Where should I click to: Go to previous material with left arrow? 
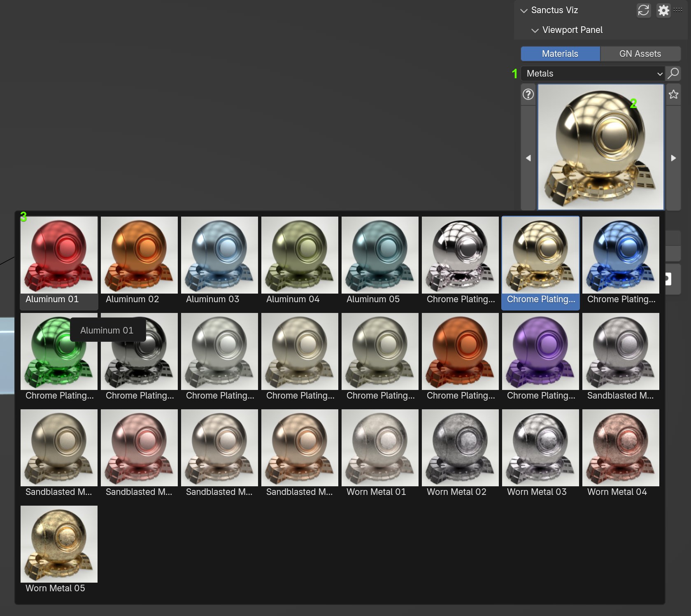point(528,158)
